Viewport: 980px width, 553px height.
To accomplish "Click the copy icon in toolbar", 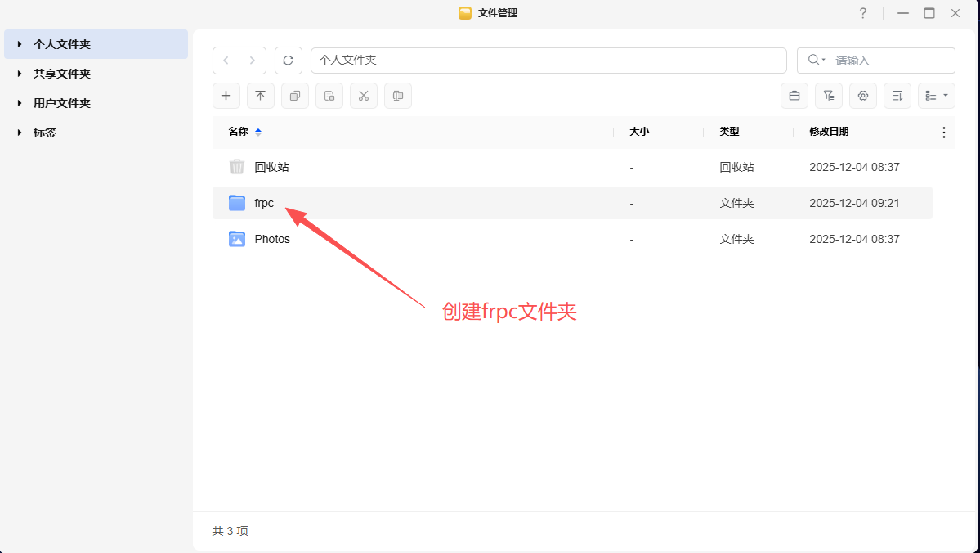I will click(295, 96).
